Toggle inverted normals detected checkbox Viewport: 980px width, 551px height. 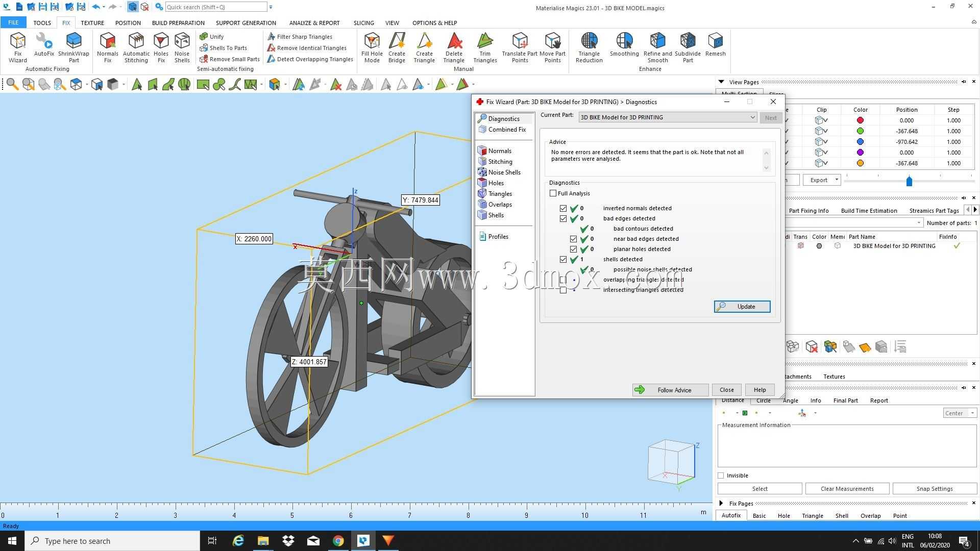coord(563,208)
